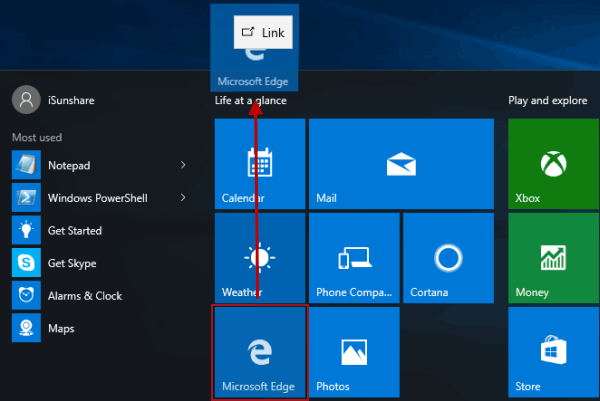The image size is (600, 401).
Task: Click the Get Skype label
Action: click(x=72, y=263)
